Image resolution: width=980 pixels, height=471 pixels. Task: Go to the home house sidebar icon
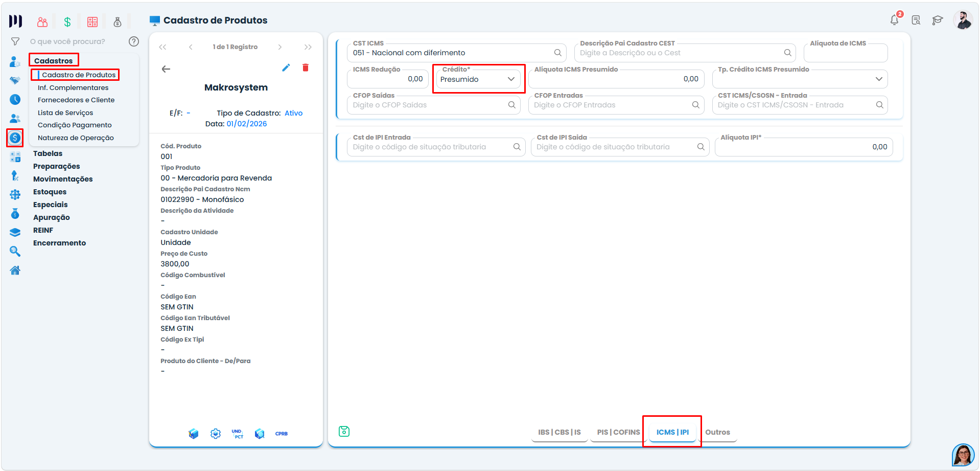click(15, 270)
